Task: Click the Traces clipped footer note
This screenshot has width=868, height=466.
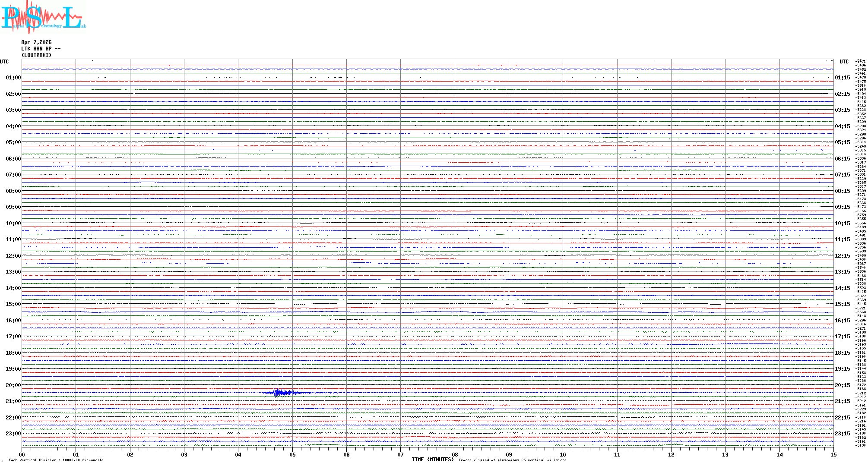Action: (x=512, y=460)
